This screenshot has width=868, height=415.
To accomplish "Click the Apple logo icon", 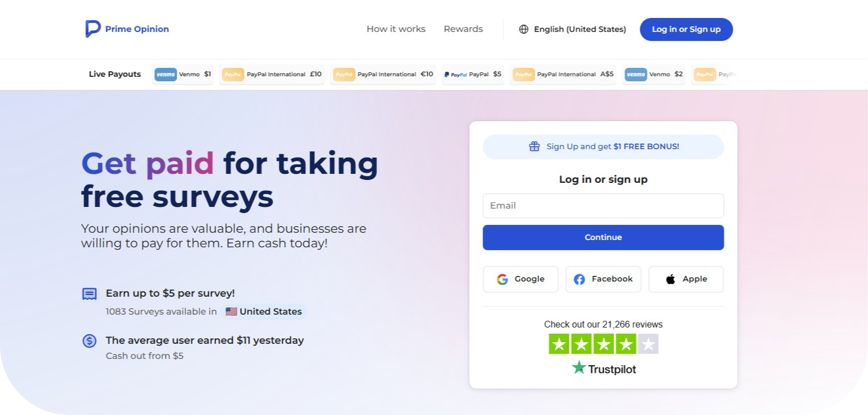I will pyautogui.click(x=670, y=279).
